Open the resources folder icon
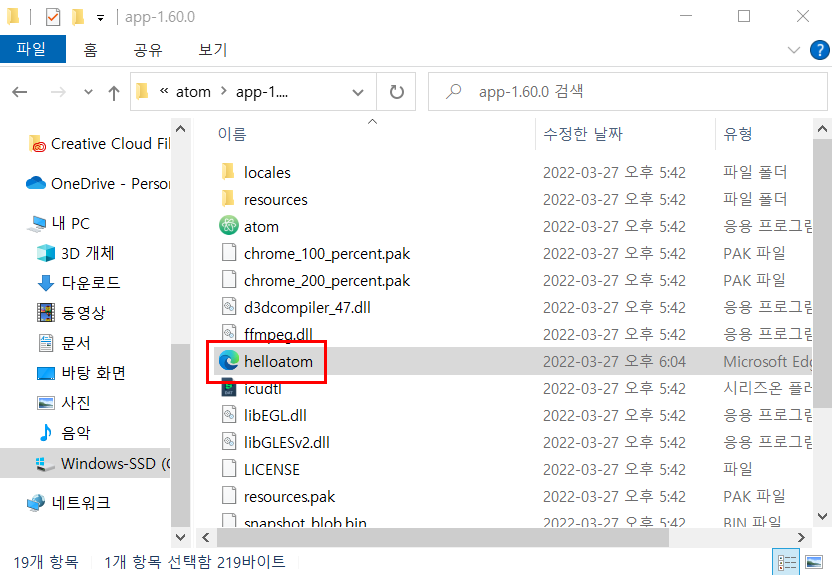Screen dimensions: 832x575 (x=228, y=199)
